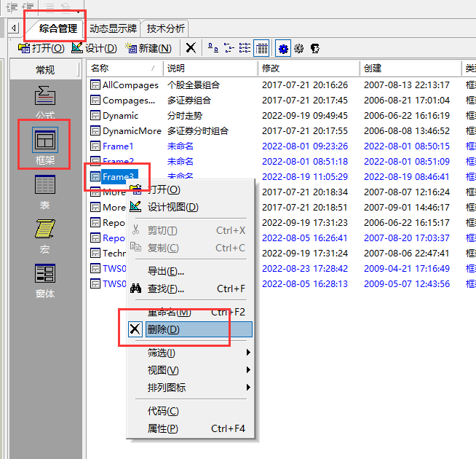Sort by the 修改 column header
The width and height of the screenshot is (476, 459).
[x=309, y=68]
